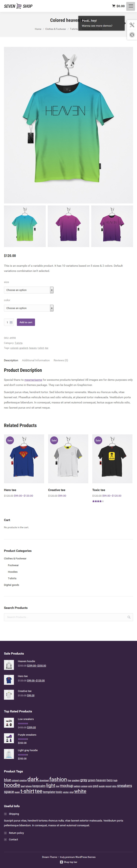Screen dimensions: 137x868
Task: Open the size dropdown
Action: [x=29, y=290]
